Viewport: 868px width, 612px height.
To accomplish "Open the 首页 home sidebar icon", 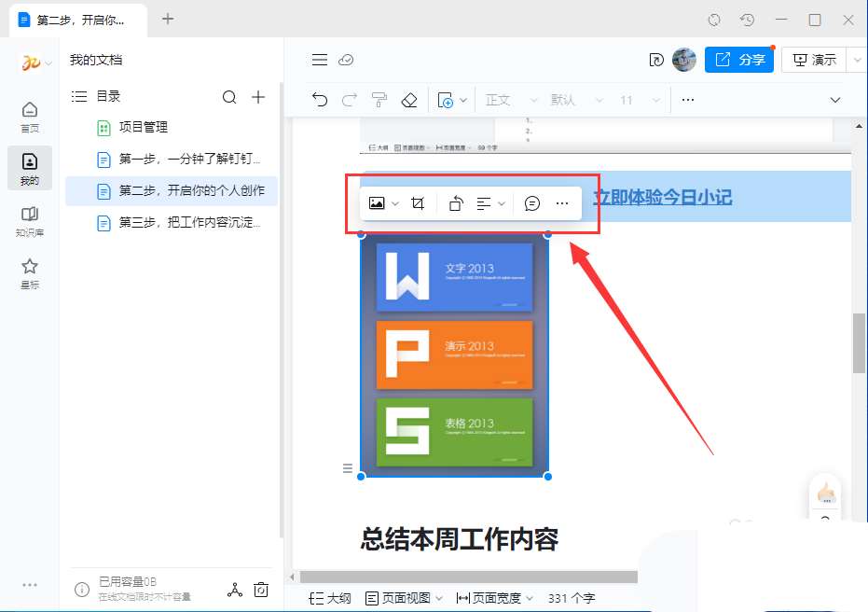I will (30, 117).
